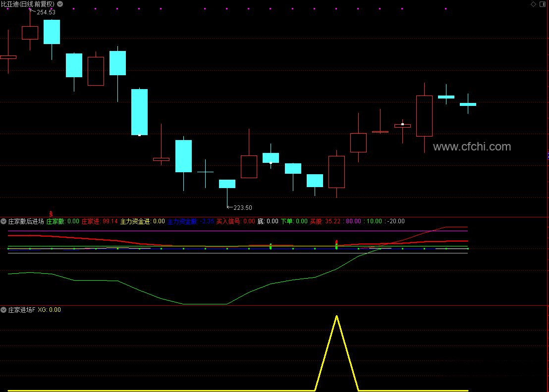
Task: Click the red buy-signal bar in 庄家撤后进场 panel
Action: [336, 243]
